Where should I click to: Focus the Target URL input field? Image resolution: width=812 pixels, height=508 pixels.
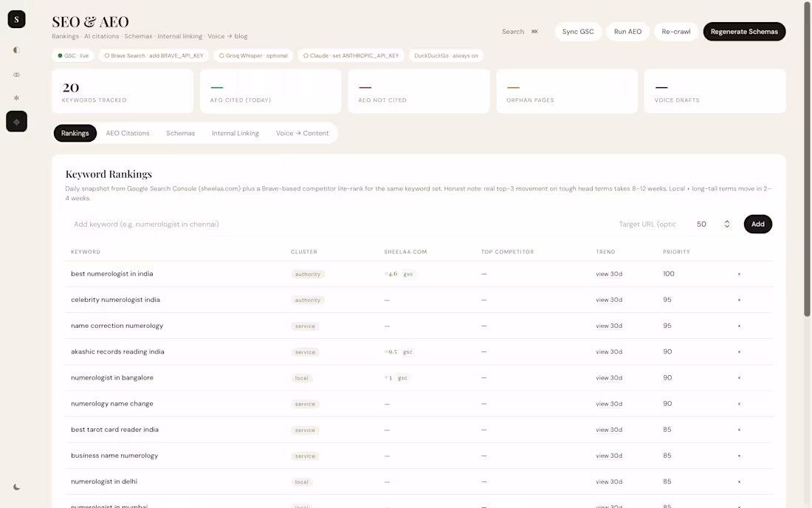[x=647, y=224]
